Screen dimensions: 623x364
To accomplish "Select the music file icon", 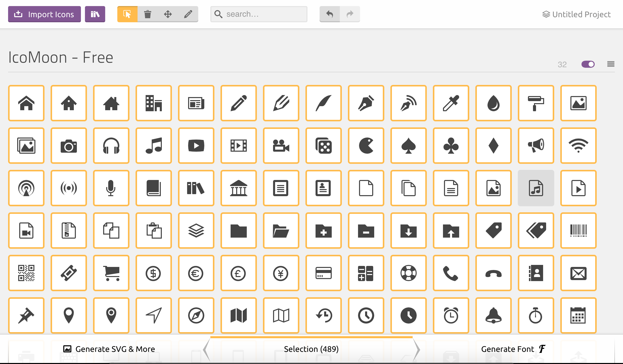I will [x=536, y=188].
